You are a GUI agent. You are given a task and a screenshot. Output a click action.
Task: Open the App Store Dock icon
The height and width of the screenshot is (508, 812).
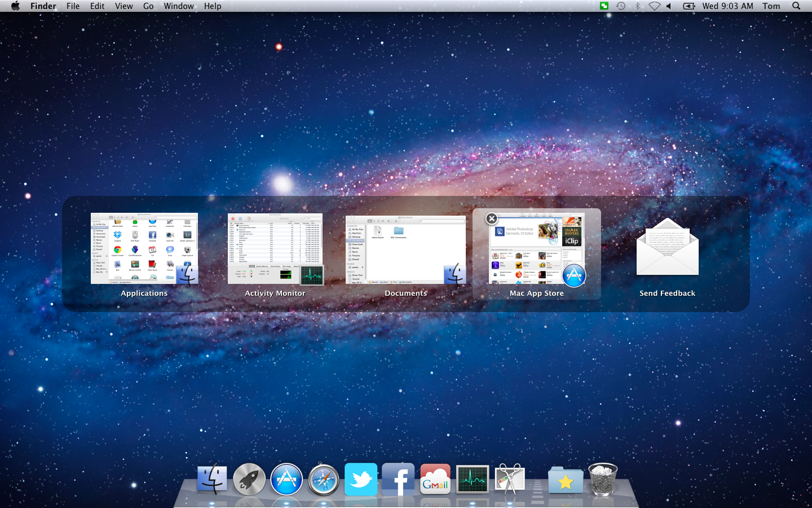tap(286, 479)
